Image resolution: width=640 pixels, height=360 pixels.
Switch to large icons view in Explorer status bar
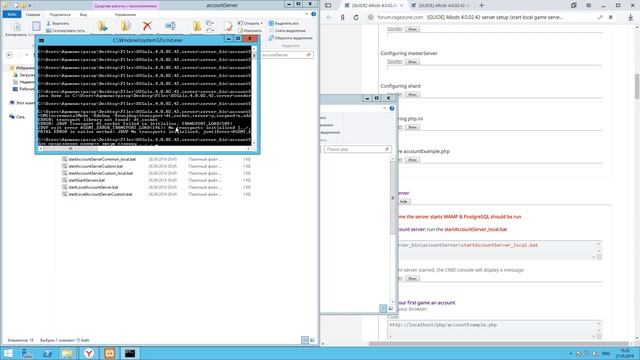pos(312,340)
